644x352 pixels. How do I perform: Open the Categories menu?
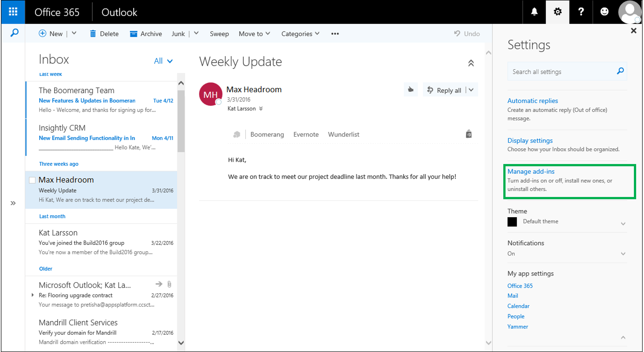[300, 34]
